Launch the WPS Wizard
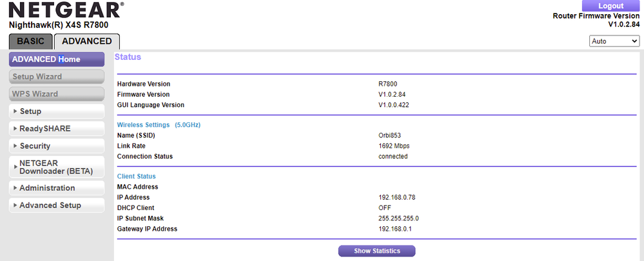The image size is (644, 261). pyautogui.click(x=57, y=94)
